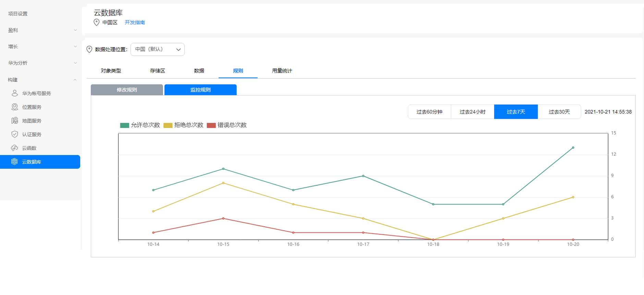Click the green 允许总次数 point at 10-17
Screen dimensions: 644x295
coord(363,176)
